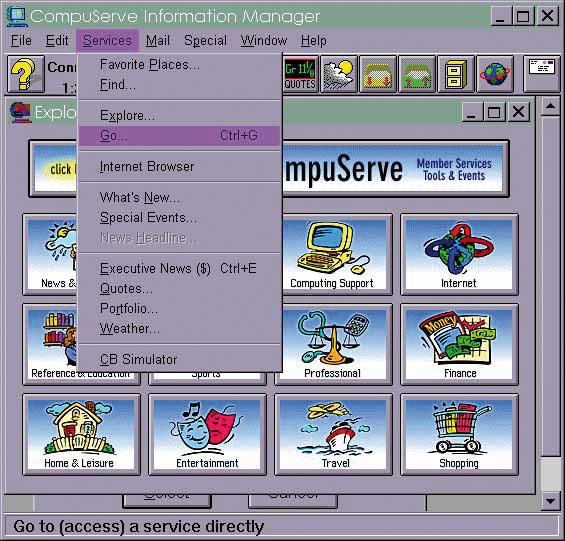Click the yellow question mark help icon
The height and width of the screenshot is (541, 565).
[x=26, y=74]
